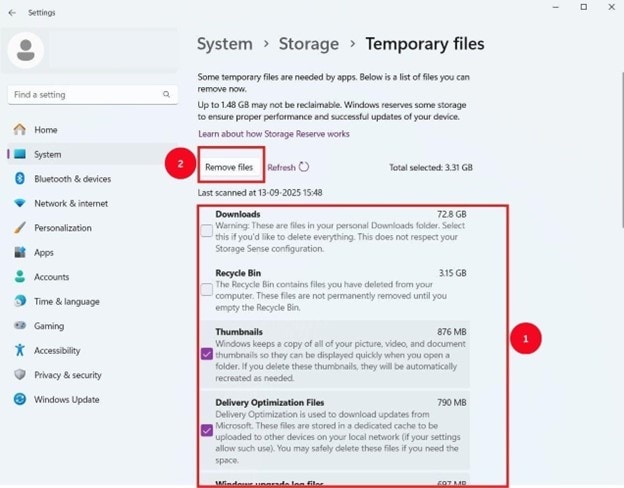The image size is (624, 488).
Task: Click the System monitor icon
Action: click(20, 154)
